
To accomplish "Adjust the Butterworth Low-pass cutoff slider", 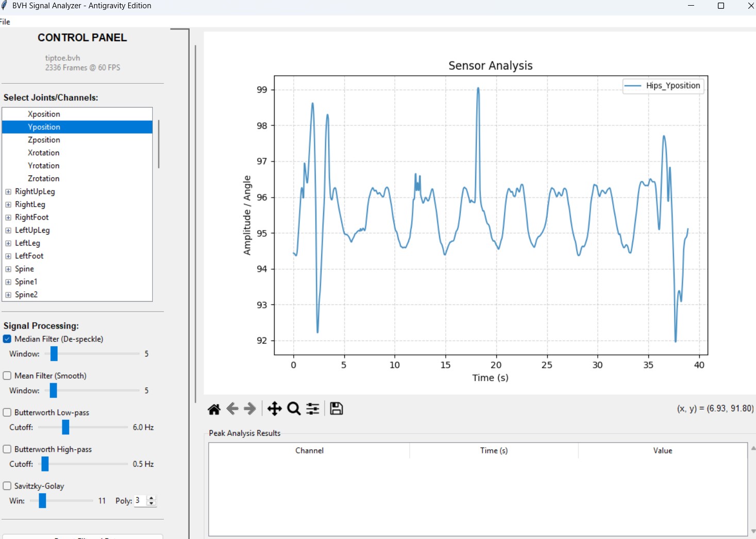I will click(x=65, y=427).
